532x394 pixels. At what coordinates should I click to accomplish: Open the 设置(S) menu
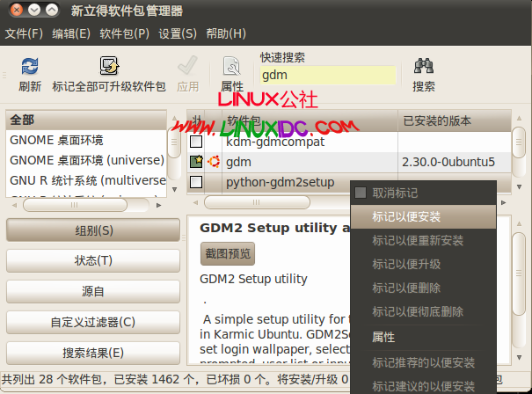click(178, 33)
